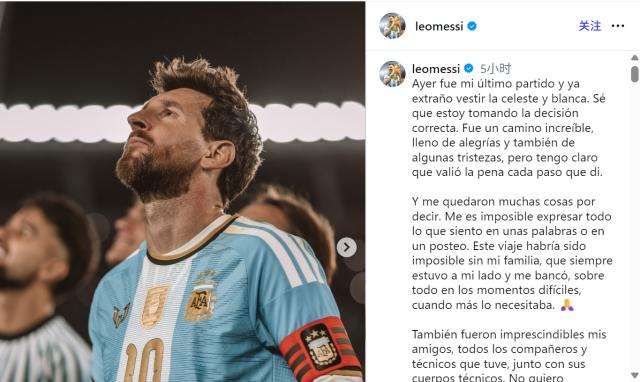640x382 pixels.
Task: Click the caption scrollbar up arrow
Action: 634,58
